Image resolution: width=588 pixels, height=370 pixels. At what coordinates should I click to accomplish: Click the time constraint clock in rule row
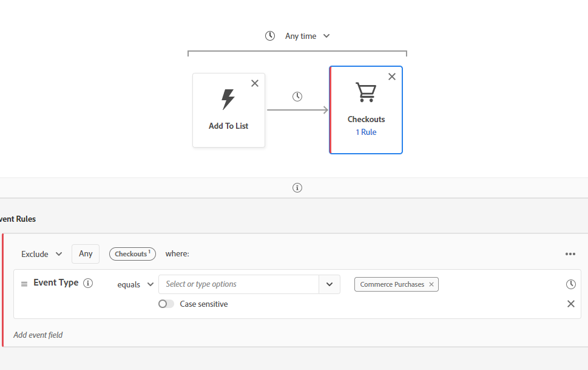point(570,284)
